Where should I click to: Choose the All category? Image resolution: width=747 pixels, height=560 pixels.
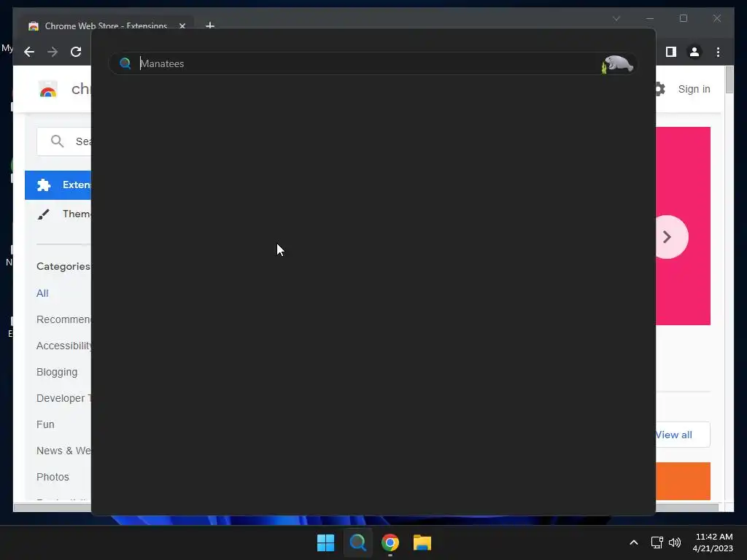pyautogui.click(x=42, y=293)
